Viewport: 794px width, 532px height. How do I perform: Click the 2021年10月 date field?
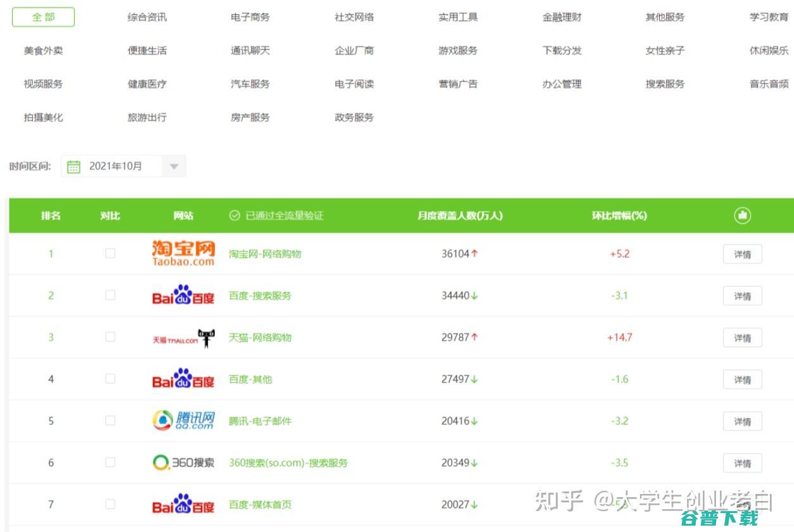tap(120, 166)
